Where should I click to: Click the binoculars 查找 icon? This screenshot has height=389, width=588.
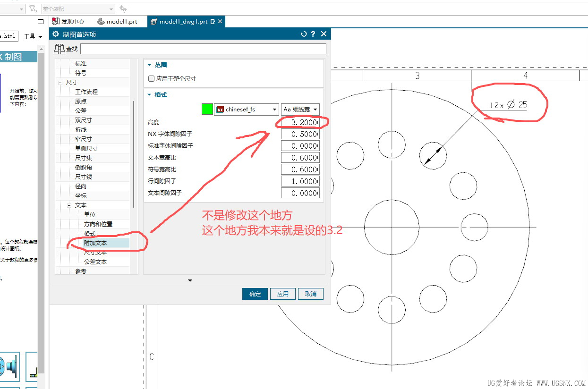click(60, 49)
